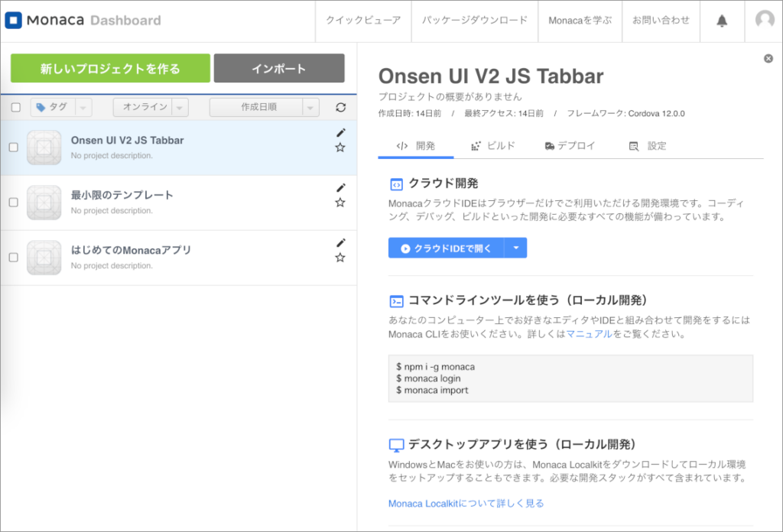
Task: Star the Onsen UI V2 JS Tabbar project
Action: coord(340,148)
